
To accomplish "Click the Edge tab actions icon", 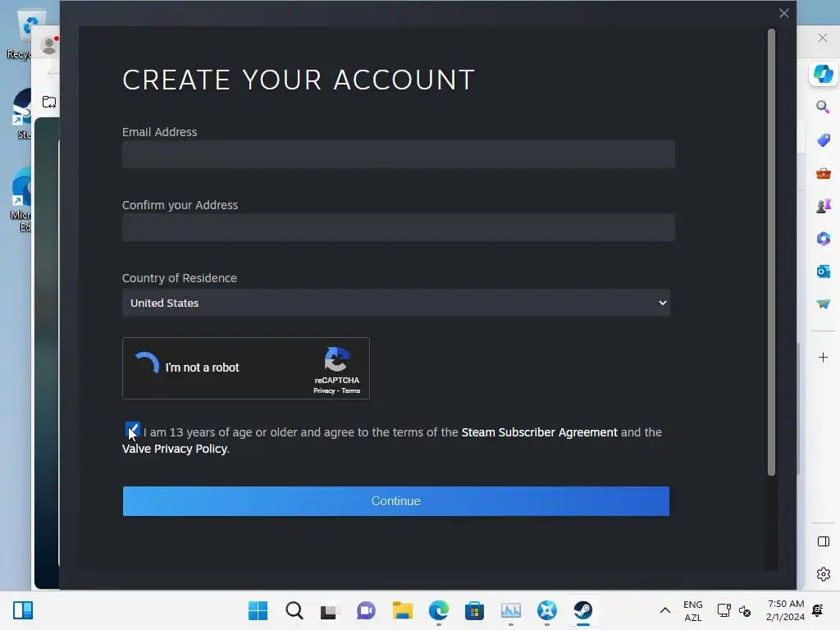I will pyautogui.click(x=49, y=102).
